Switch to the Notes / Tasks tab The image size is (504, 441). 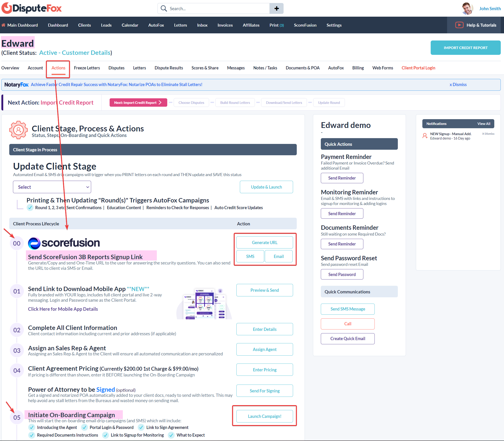click(265, 68)
